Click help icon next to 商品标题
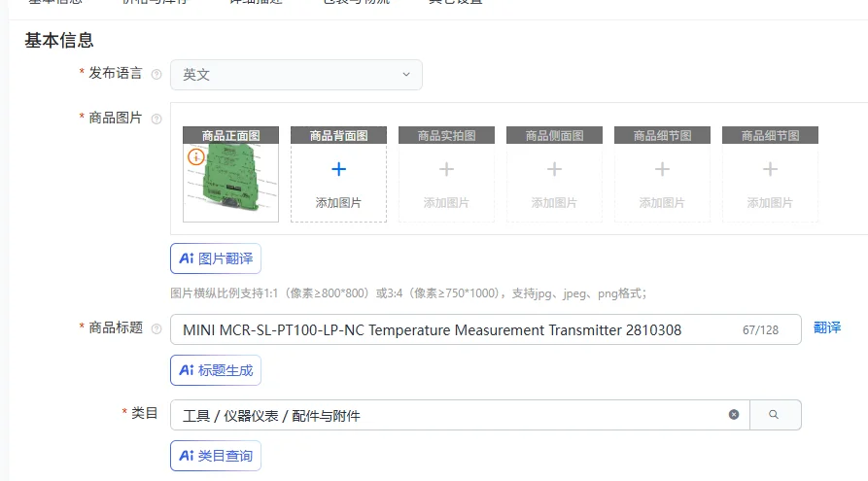This screenshot has width=868, height=481. (x=156, y=328)
